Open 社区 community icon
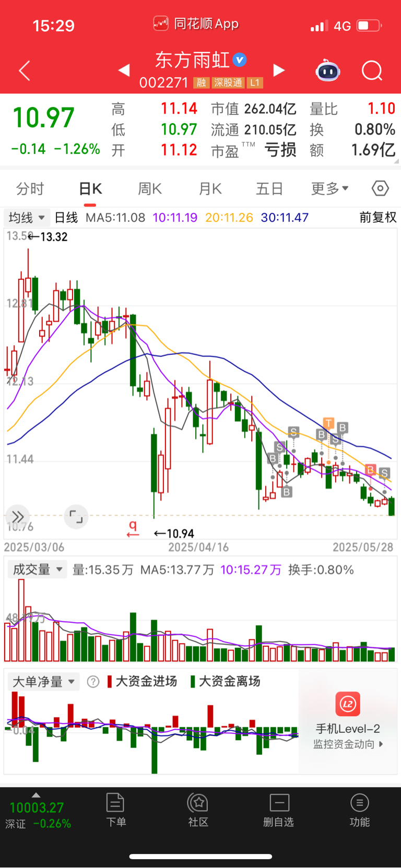 click(198, 810)
